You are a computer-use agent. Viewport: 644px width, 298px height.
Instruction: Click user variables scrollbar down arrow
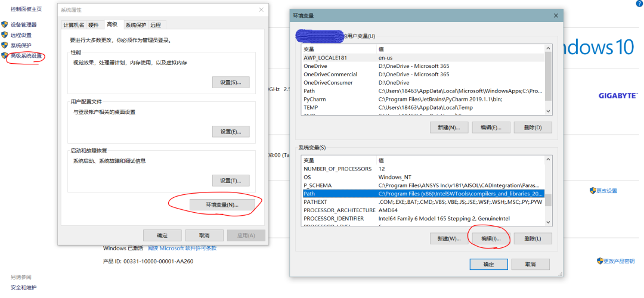tap(548, 111)
